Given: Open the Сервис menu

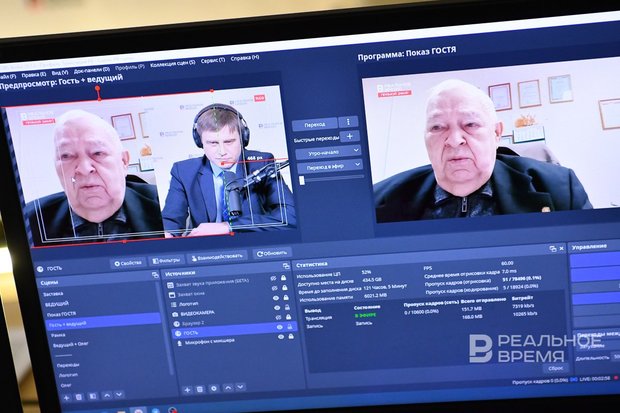Looking at the screenshot, I should point(212,60).
